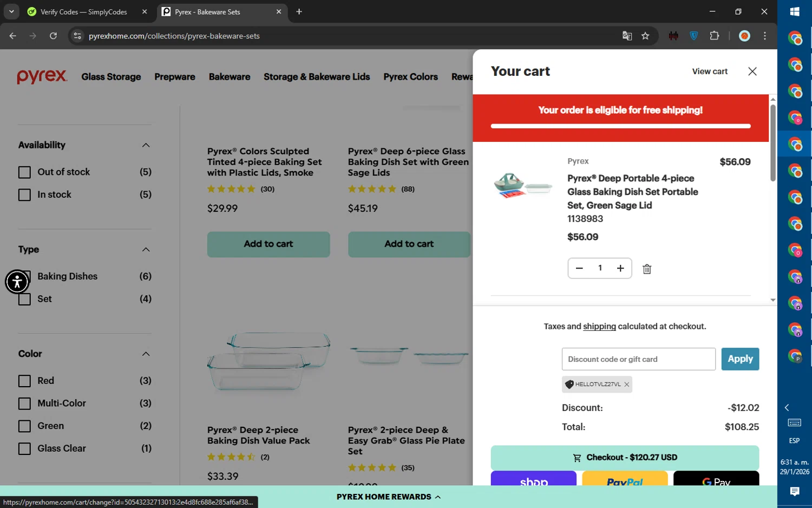
Task: Close the Your cart panel
Action: [x=752, y=71]
